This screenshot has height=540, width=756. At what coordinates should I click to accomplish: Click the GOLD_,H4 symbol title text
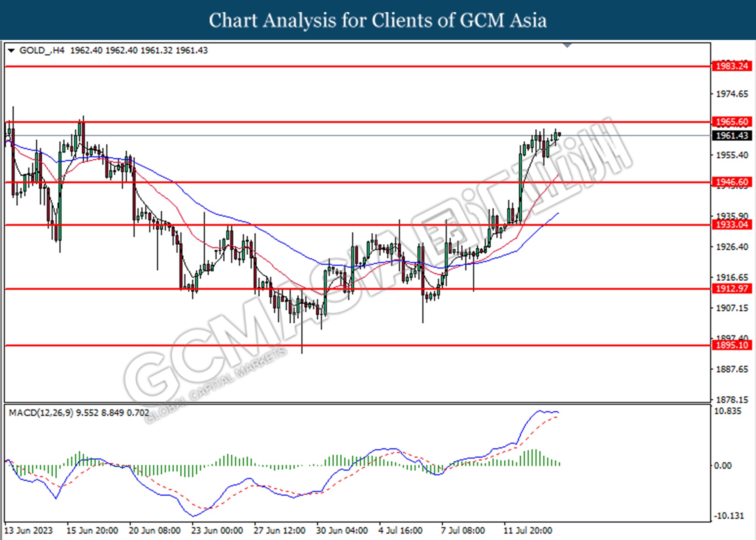coord(42,51)
